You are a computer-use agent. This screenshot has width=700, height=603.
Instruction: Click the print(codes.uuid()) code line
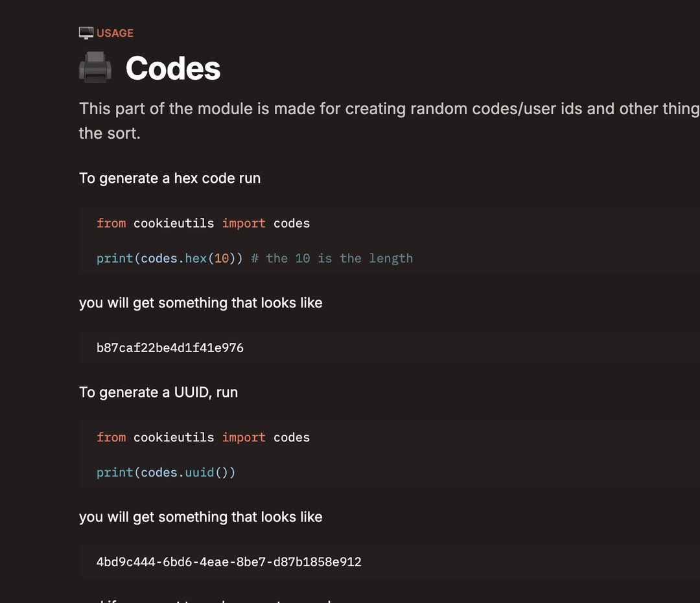click(166, 472)
